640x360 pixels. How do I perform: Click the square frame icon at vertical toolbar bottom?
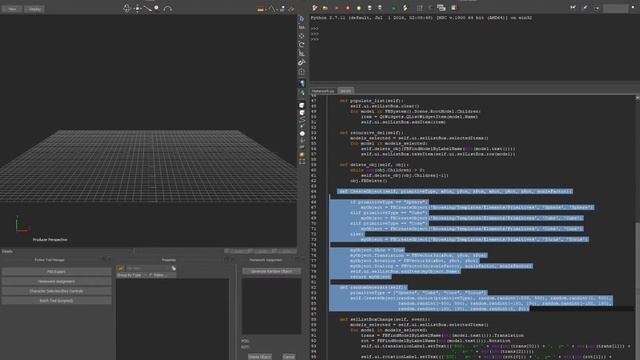coord(302,162)
